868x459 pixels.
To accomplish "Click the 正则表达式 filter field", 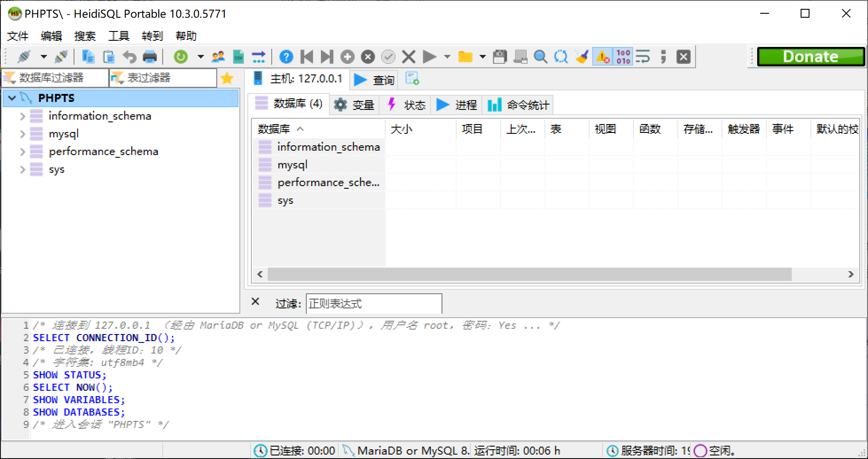I will (374, 303).
